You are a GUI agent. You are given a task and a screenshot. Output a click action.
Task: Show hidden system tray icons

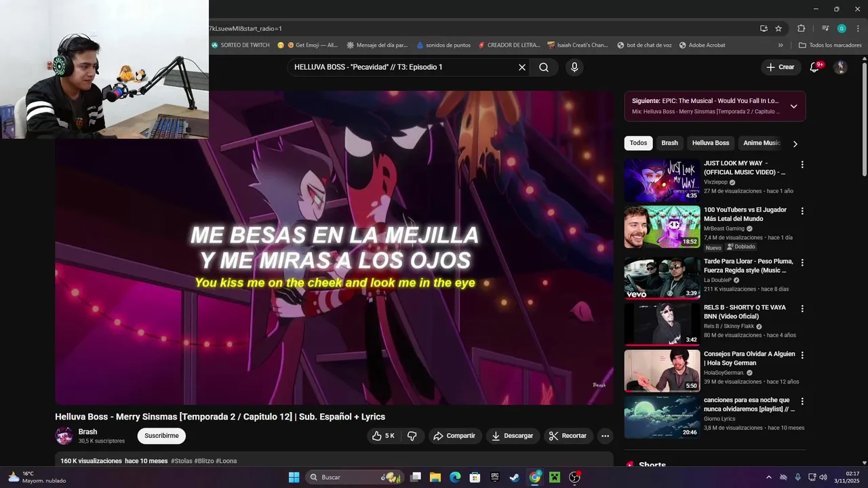tap(768, 477)
